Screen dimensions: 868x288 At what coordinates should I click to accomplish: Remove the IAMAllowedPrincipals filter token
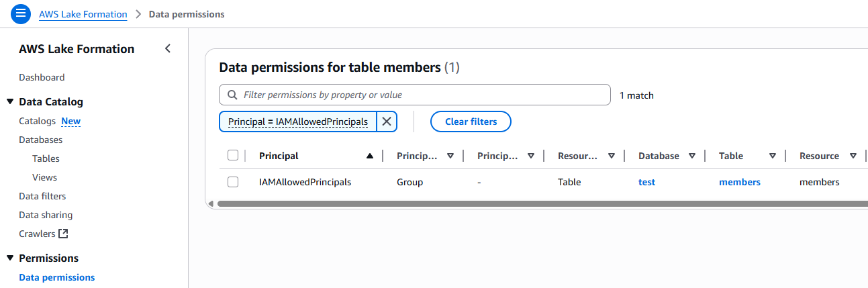point(387,122)
